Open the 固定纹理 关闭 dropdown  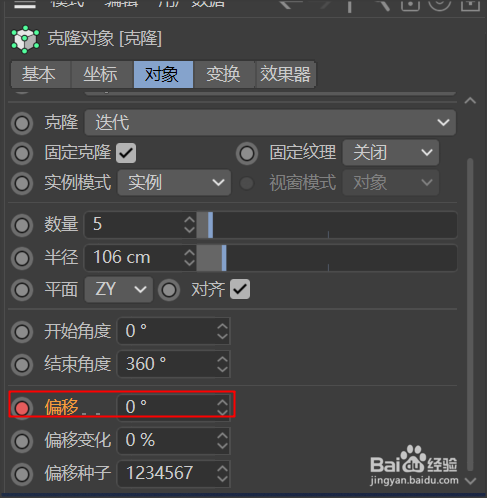coord(391,153)
